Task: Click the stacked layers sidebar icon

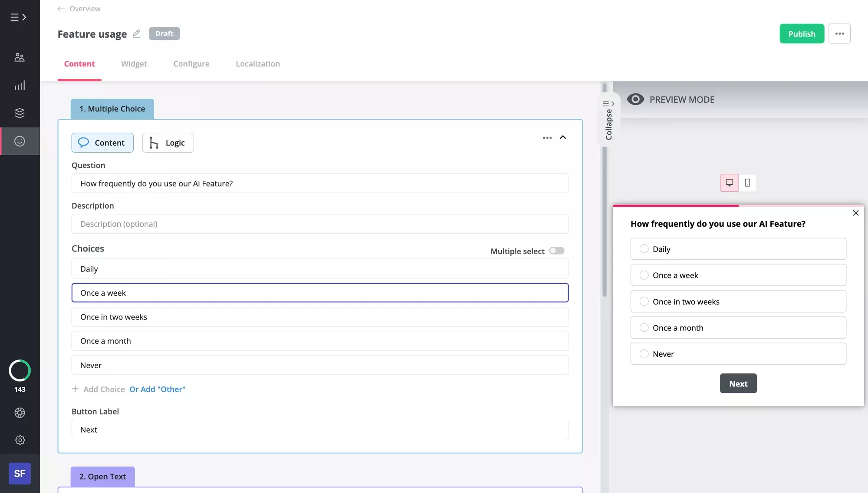Action: coord(20,113)
